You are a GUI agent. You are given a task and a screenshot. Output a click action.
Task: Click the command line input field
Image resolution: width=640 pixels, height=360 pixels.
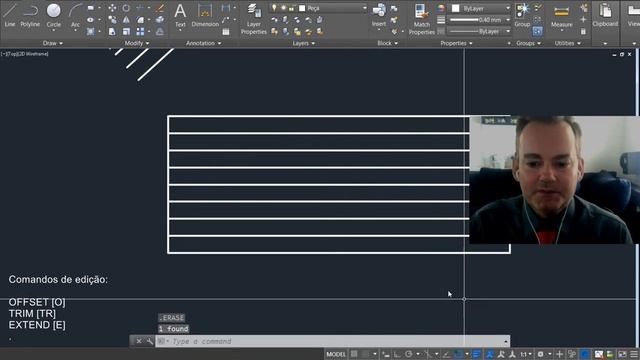[332, 341]
